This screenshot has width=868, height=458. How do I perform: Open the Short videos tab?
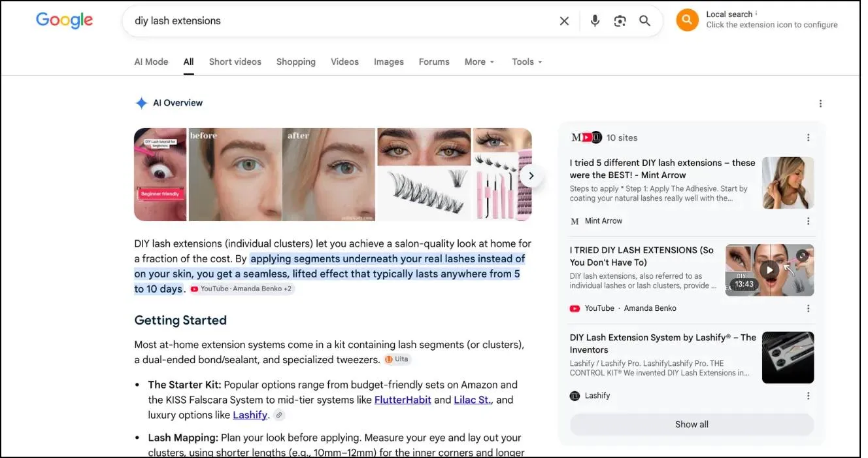235,62
